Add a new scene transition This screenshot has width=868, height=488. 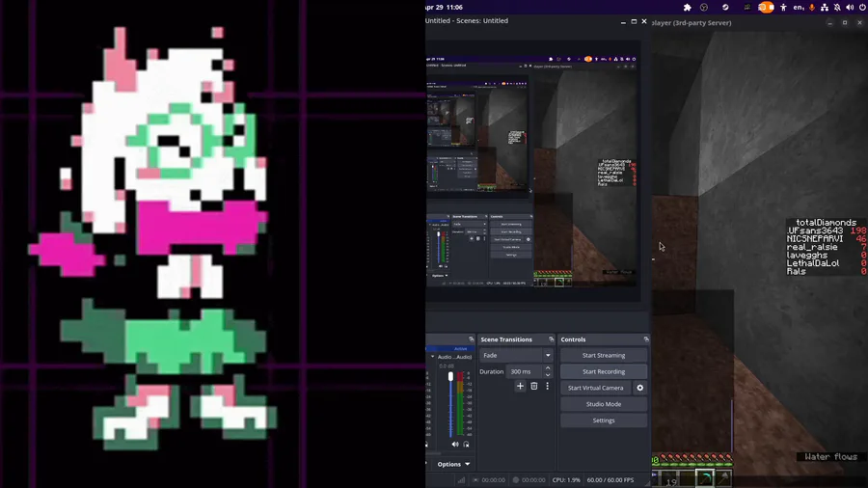520,386
